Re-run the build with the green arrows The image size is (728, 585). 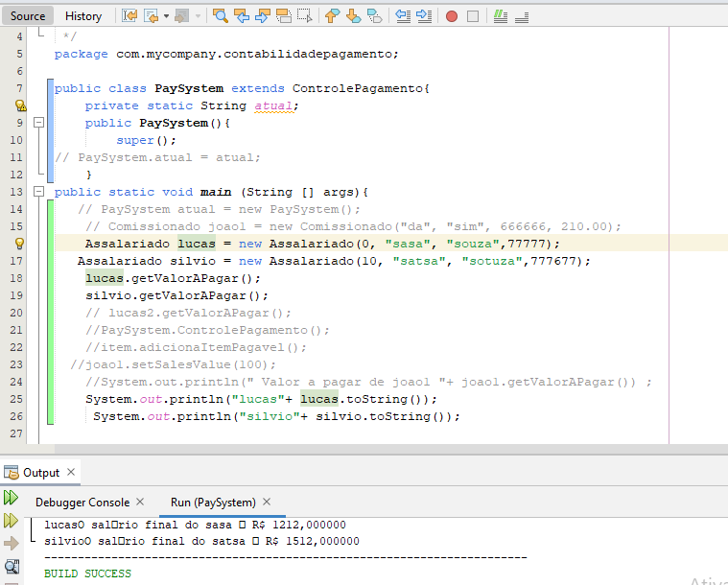click(11, 498)
